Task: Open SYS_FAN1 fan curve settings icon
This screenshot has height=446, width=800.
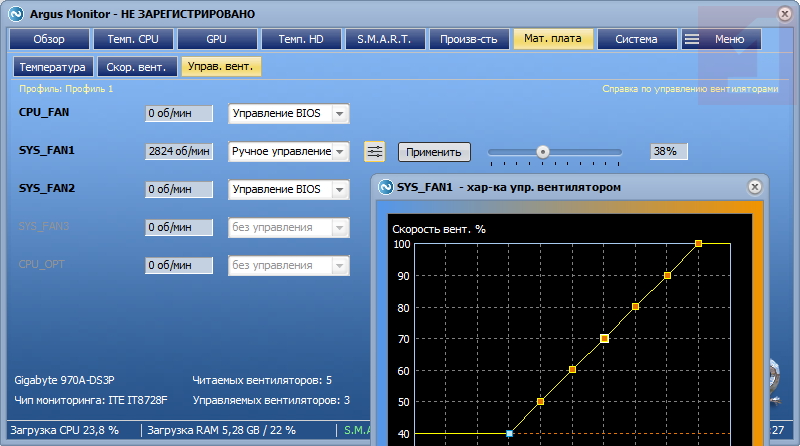Action: click(x=374, y=152)
